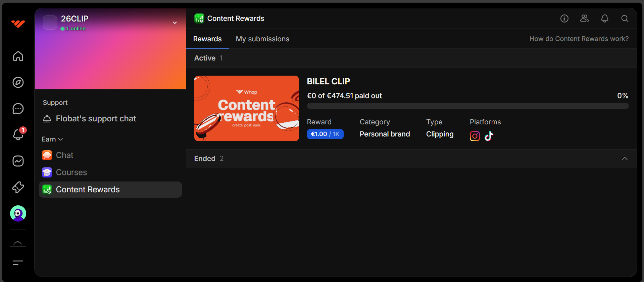Click the 'Clipping' type value
Screen dimensions: 644x282
point(440,134)
